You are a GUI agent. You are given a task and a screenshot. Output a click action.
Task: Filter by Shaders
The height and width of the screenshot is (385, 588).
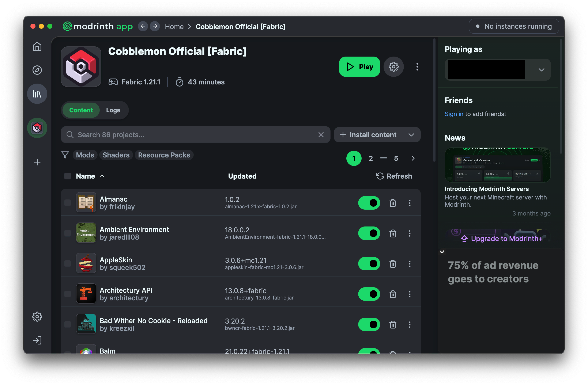(x=116, y=155)
